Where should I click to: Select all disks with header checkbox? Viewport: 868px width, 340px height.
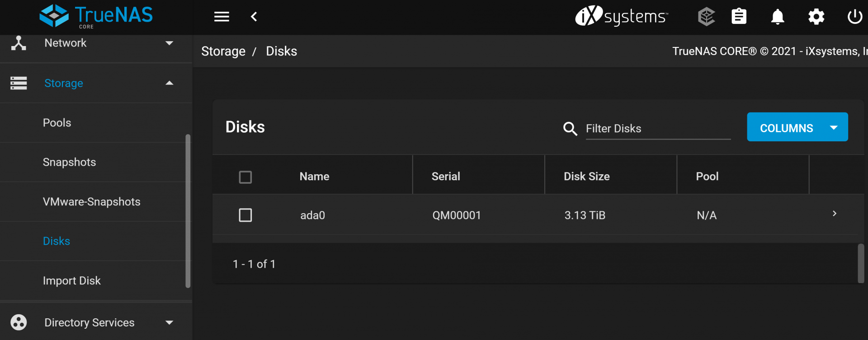[245, 177]
